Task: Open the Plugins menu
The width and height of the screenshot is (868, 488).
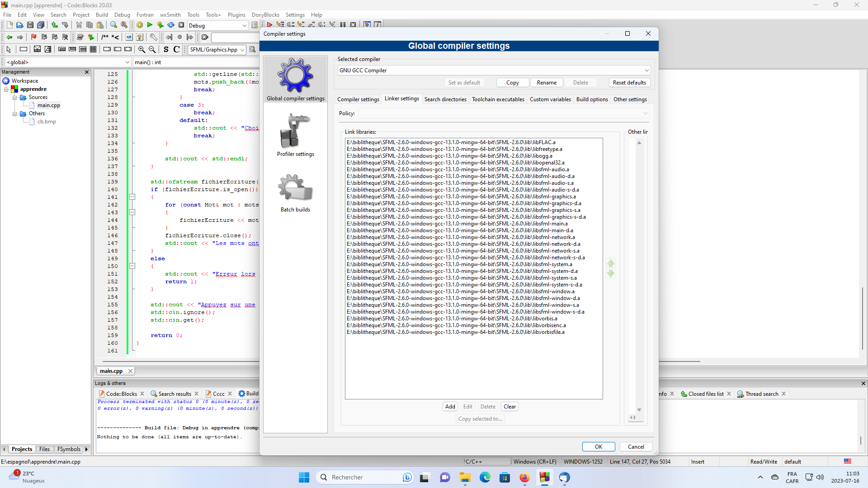Action: click(236, 15)
